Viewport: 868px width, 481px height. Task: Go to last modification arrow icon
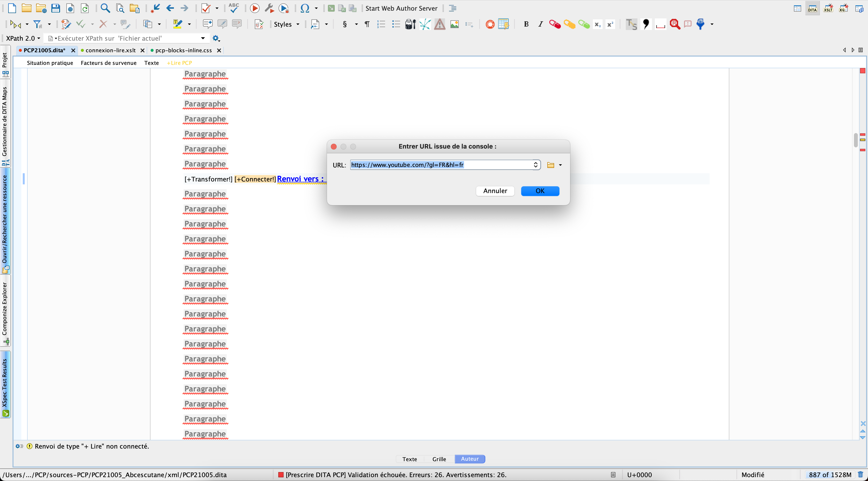point(155,8)
